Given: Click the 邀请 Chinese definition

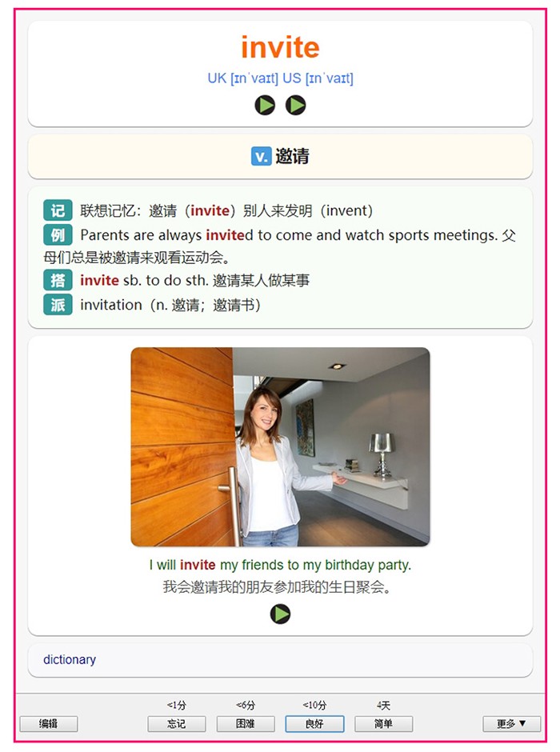Looking at the screenshot, I should [x=293, y=156].
